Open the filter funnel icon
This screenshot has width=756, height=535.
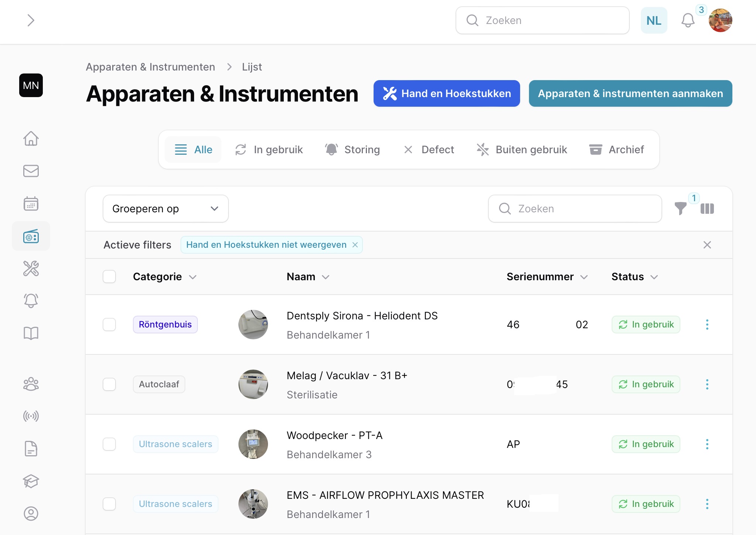coord(680,209)
